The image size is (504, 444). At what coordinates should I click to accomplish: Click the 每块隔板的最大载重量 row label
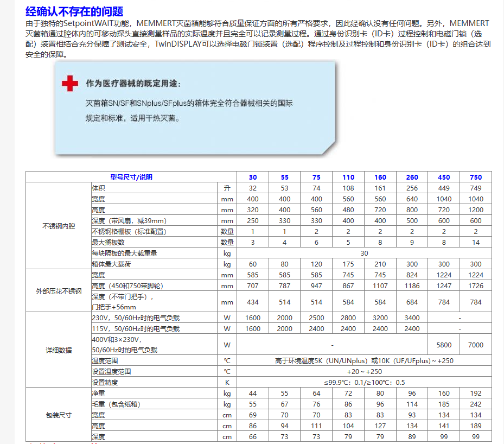[124, 253]
